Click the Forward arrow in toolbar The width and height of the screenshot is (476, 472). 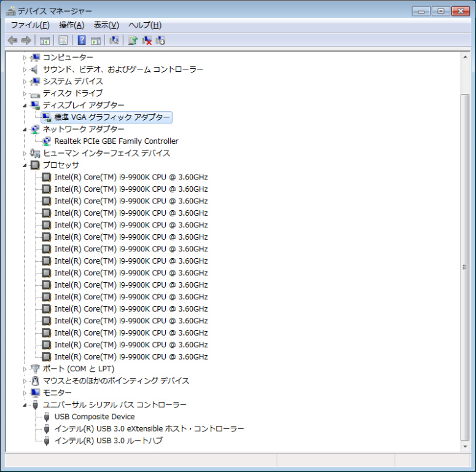26,40
